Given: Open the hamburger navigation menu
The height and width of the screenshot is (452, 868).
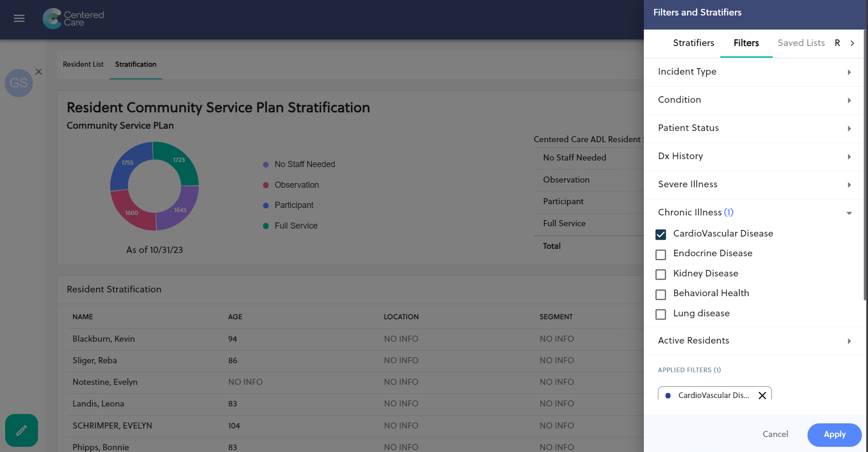Looking at the screenshot, I should 19,18.
